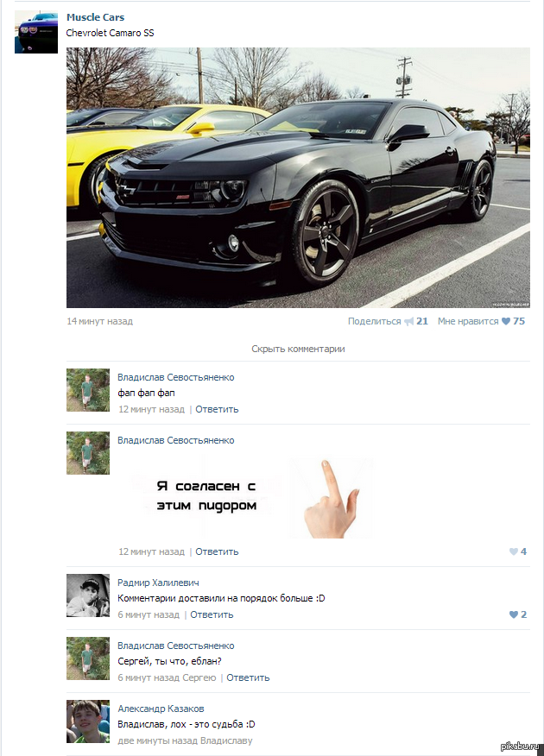Click the Muscle Cars group avatar
Screen dimensions: 544x756
[36, 32]
